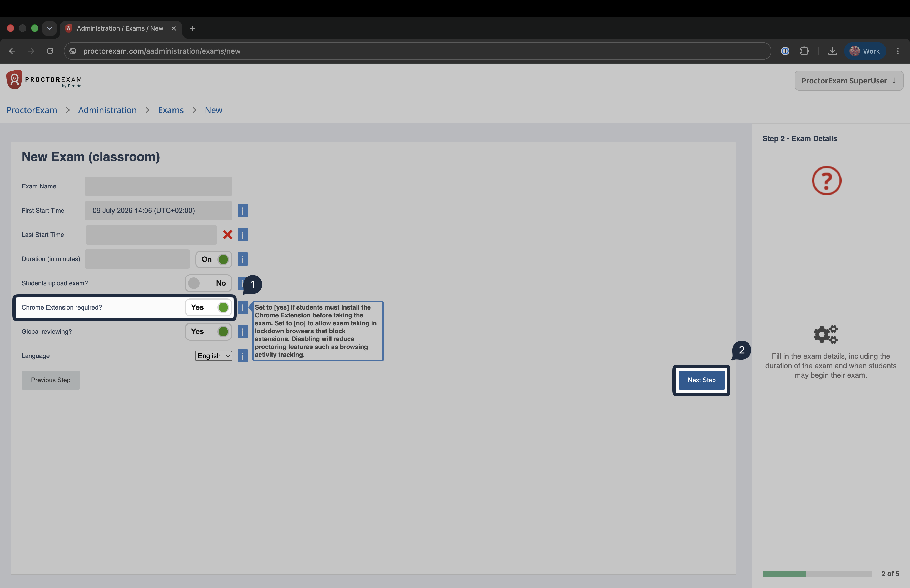Open Chrome downloads icon
Image resolution: width=910 pixels, height=588 pixels.
pos(833,51)
